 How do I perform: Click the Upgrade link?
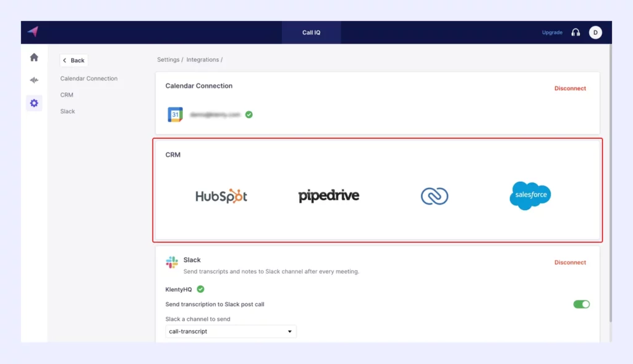tap(552, 32)
